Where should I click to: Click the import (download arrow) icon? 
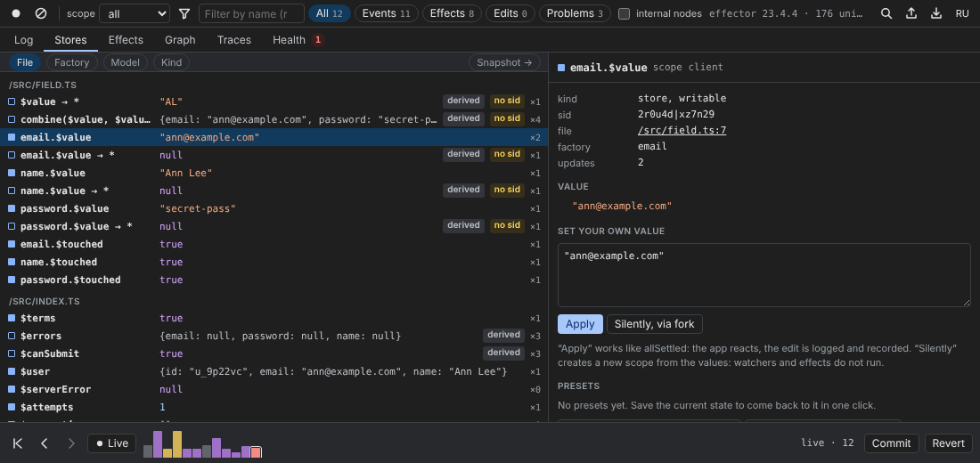coord(936,13)
